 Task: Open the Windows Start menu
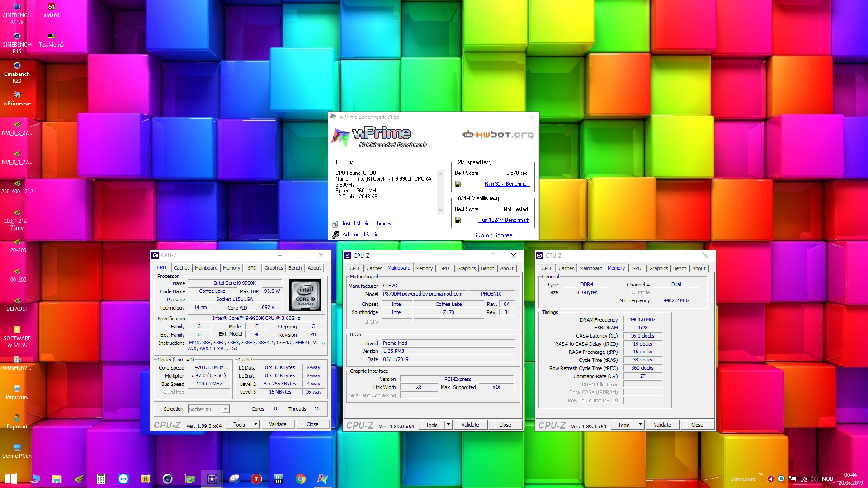pos(11,479)
